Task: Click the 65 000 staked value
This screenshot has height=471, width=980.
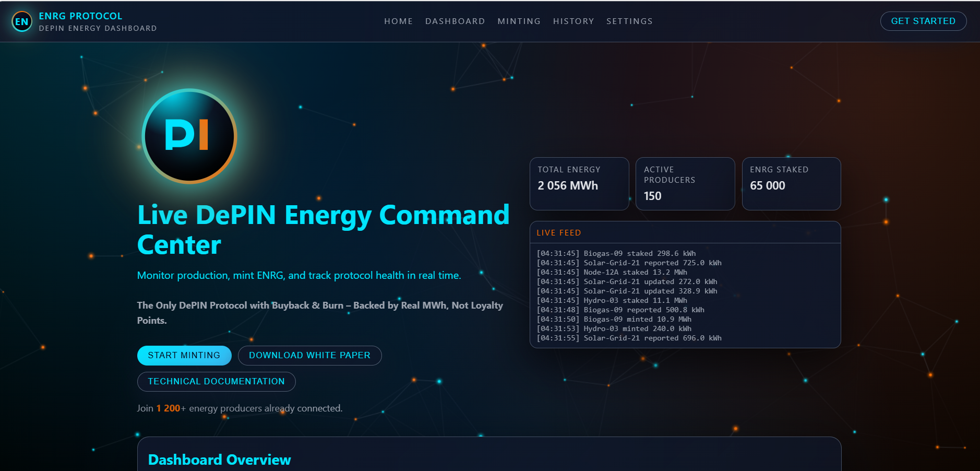Action: tap(768, 186)
